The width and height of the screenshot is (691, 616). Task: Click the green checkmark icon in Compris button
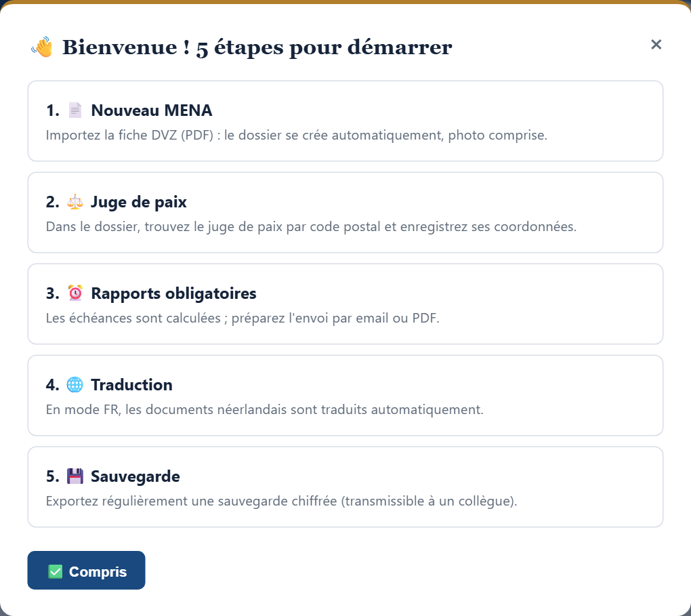55,571
